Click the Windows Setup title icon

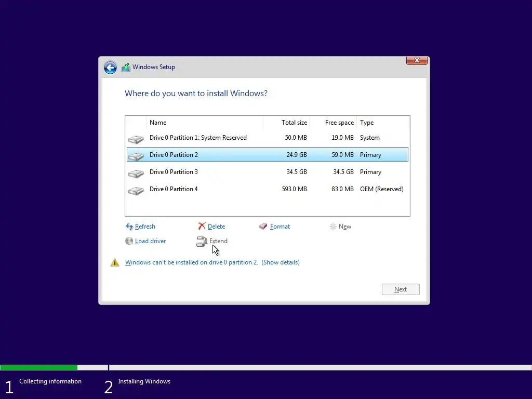(126, 67)
